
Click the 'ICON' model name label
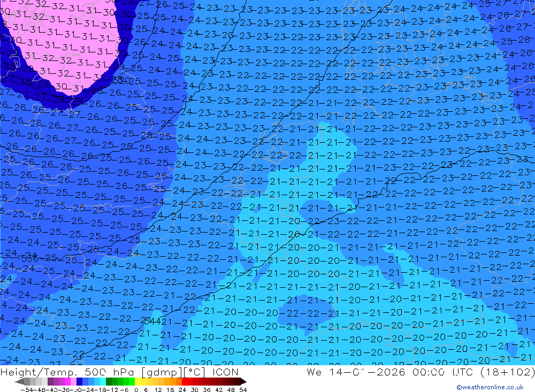pyautogui.click(x=225, y=372)
